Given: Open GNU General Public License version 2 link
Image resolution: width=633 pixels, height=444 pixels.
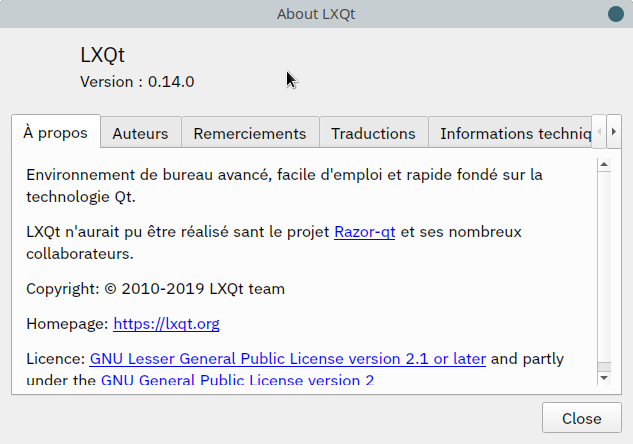Looking at the screenshot, I should pyautogui.click(x=237, y=379).
